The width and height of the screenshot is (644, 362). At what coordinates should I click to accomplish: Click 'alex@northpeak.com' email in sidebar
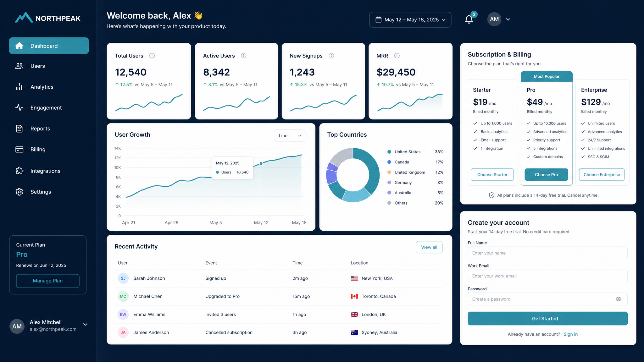point(53,329)
